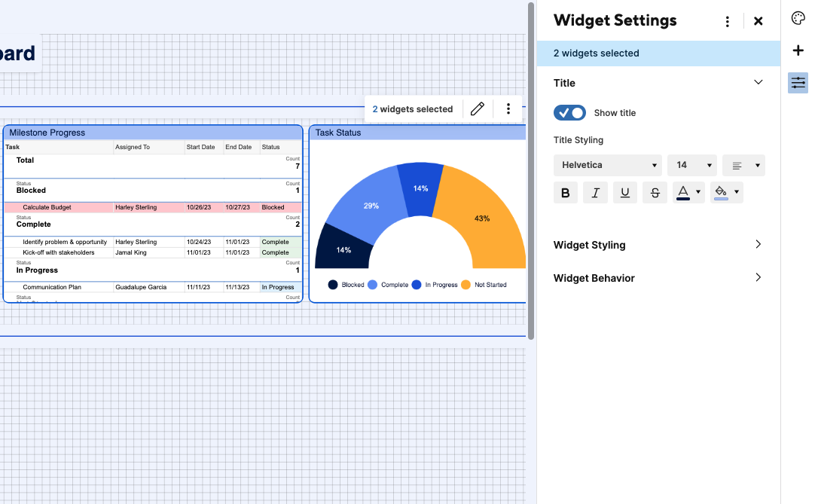Select the widget settings sliders icon

[798, 83]
